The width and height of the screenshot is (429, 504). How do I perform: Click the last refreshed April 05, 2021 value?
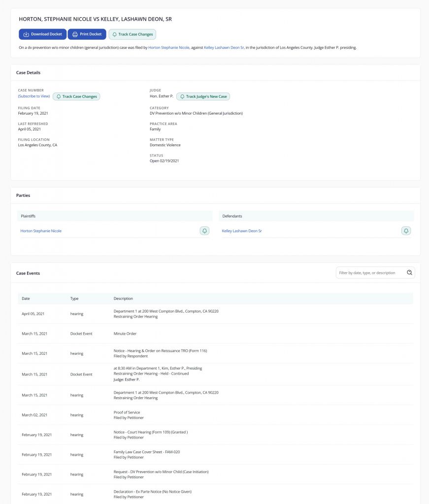coord(29,129)
